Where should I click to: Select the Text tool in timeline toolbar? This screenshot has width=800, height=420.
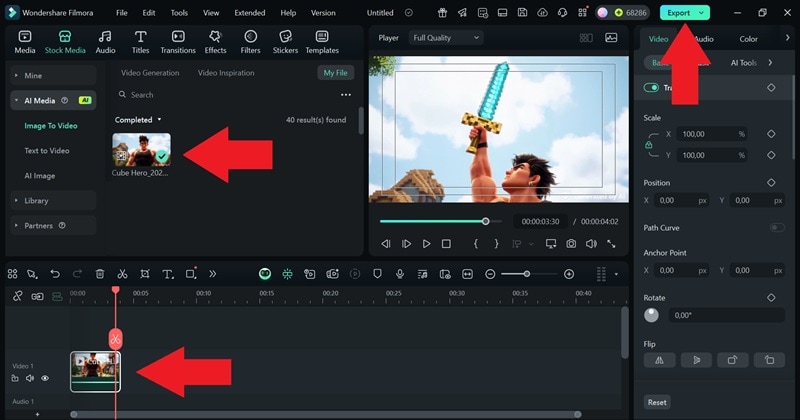[168, 274]
